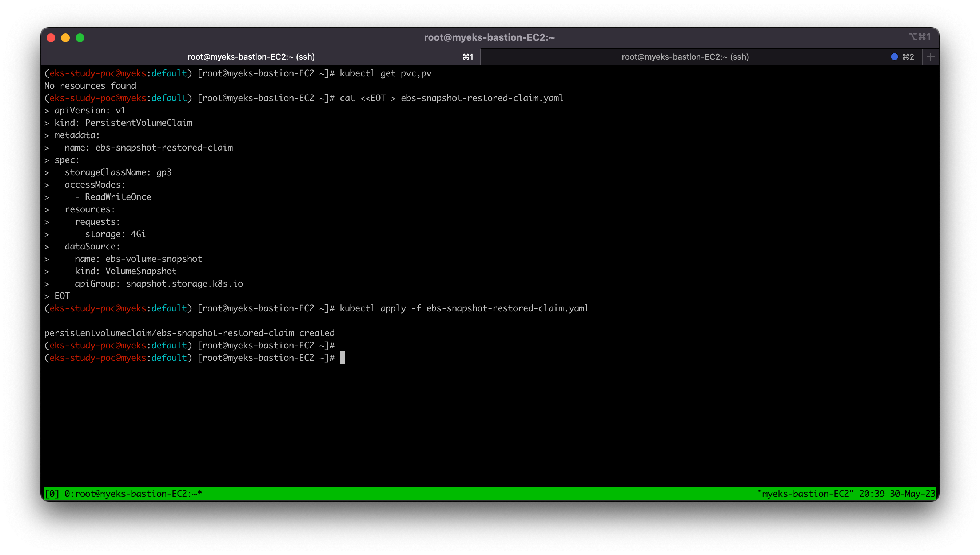
Task: Click the kubectl apply command line
Action: coord(463,308)
